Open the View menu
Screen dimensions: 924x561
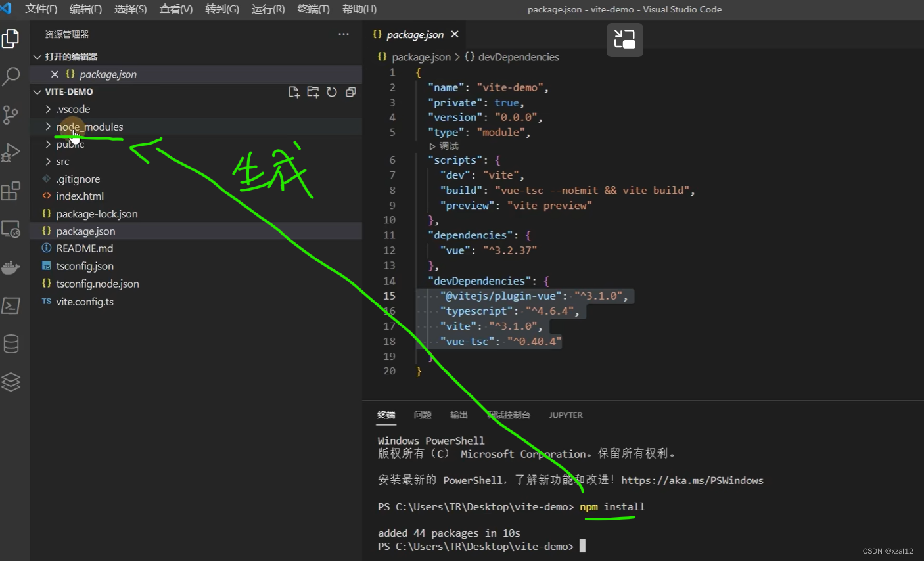175,9
